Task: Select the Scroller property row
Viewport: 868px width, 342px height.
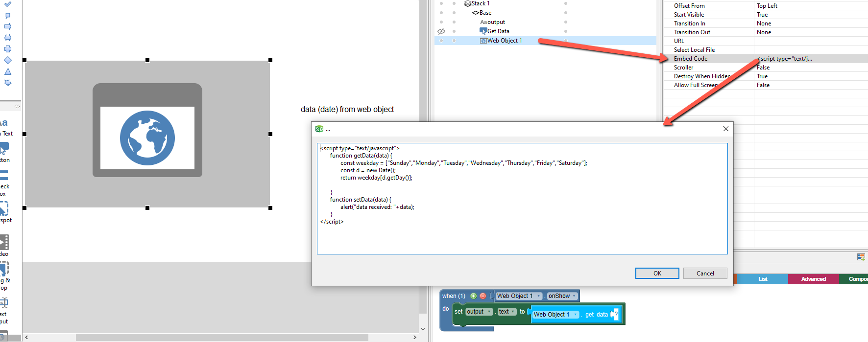Action: coord(765,68)
